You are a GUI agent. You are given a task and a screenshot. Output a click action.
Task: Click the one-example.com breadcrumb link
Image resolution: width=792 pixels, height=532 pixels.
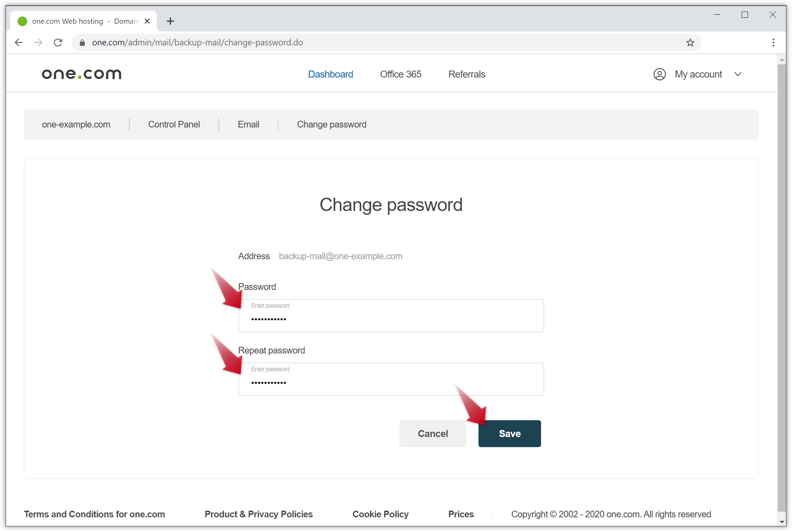point(75,124)
